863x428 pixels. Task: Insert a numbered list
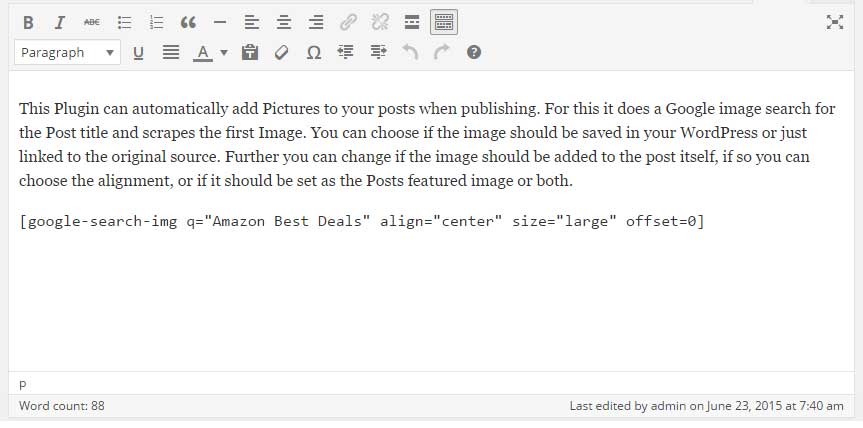156,22
